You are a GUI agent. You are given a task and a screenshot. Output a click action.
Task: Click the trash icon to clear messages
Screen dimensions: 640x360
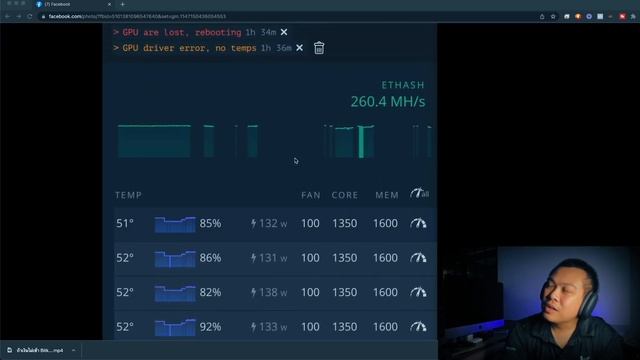(x=319, y=48)
